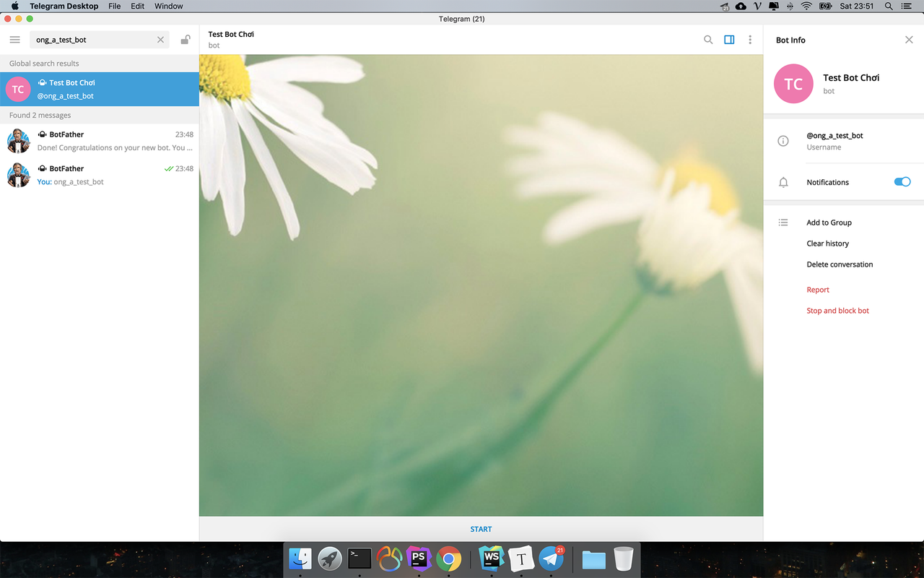Click Test Bot Chơi chat header title
The width and height of the screenshot is (924, 578).
231,34
